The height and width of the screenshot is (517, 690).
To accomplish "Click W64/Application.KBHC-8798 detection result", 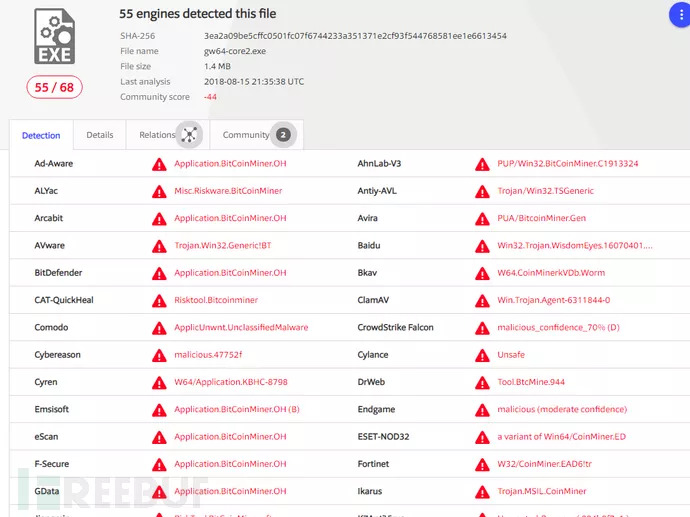I will pos(231,382).
